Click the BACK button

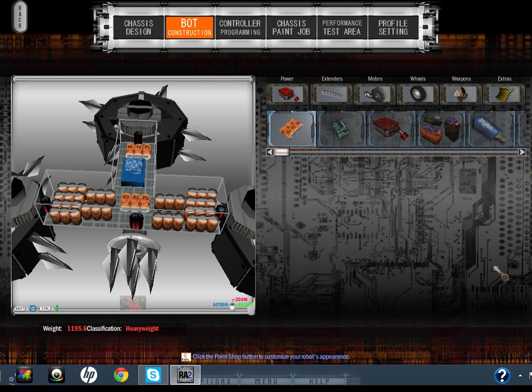pyautogui.click(x=20, y=17)
